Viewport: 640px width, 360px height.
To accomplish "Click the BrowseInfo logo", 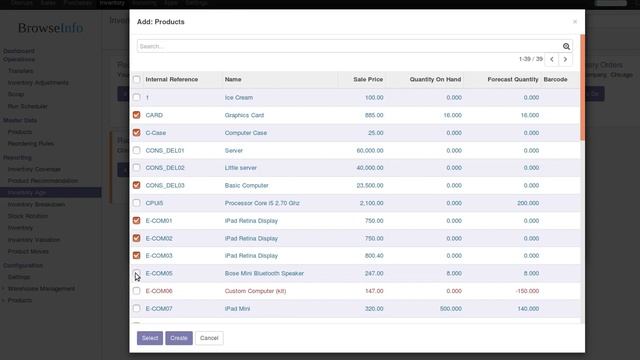I will (x=51, y=28).
